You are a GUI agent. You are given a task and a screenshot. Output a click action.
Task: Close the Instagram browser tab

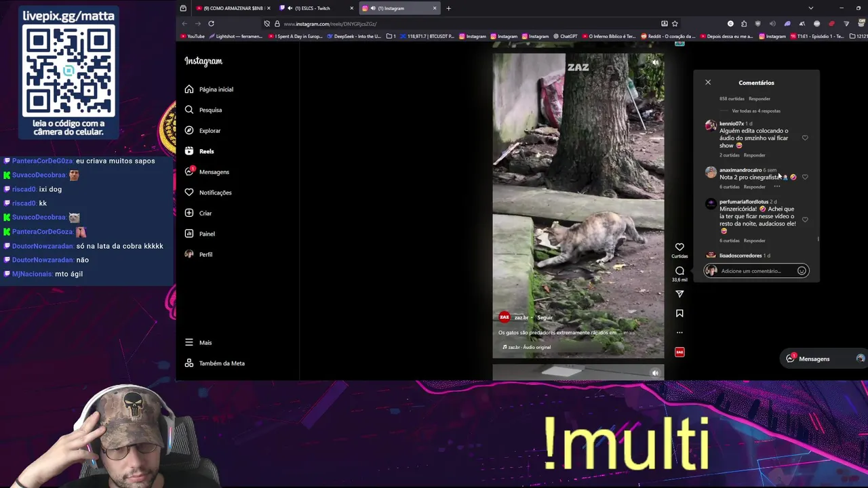click(x=435, y=8)
